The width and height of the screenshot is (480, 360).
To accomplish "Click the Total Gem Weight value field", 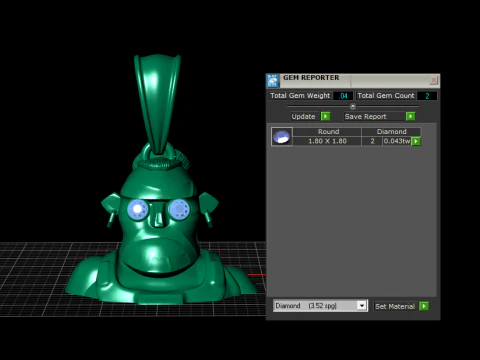I will point(343,96).
